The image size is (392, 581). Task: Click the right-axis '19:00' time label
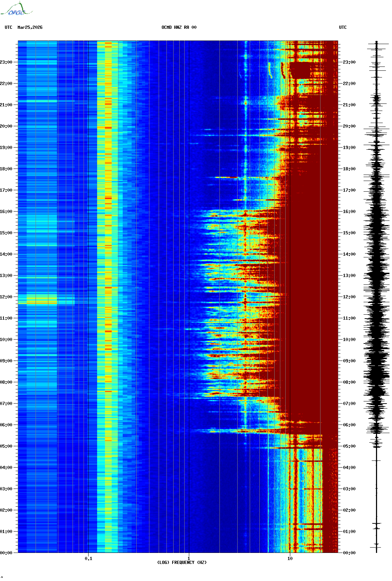(349, 148)
